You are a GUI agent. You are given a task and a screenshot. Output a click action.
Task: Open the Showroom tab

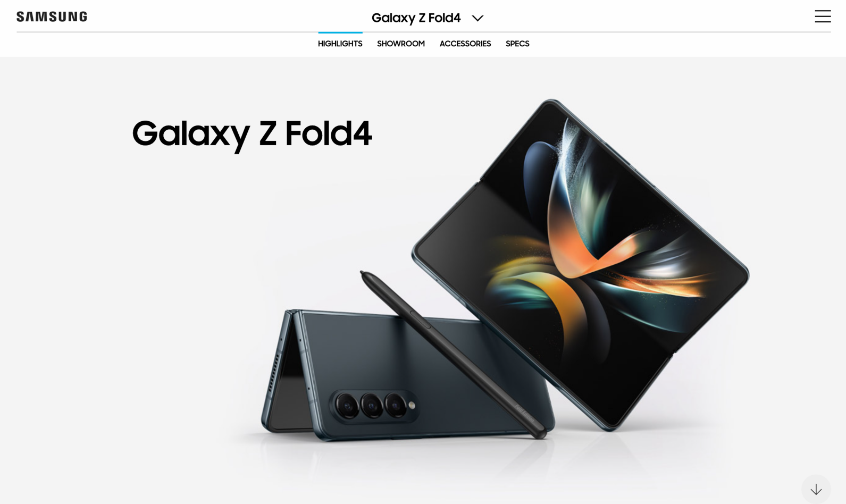point(401,44)
